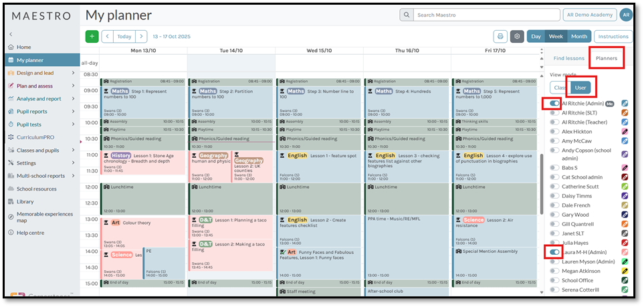The width and height of the screenshot is (644, 307).
Task: Toggle off Al Ritchie (Admin) planner
Action: [x=554, y=104]
